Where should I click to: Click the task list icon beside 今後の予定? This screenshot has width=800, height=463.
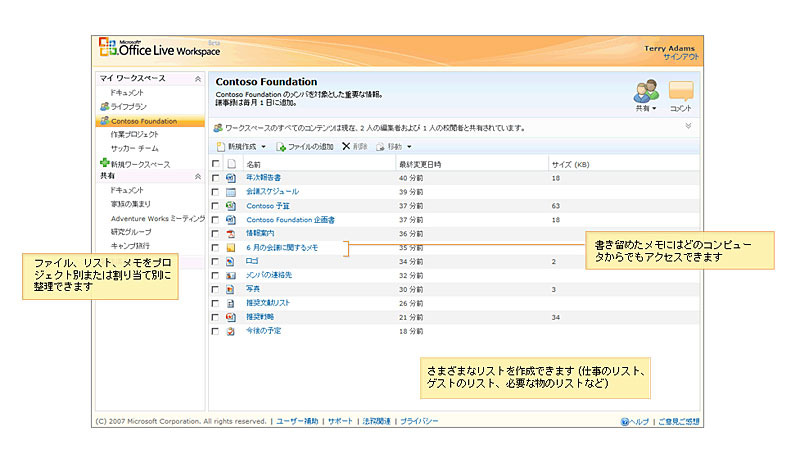point(231,331)
